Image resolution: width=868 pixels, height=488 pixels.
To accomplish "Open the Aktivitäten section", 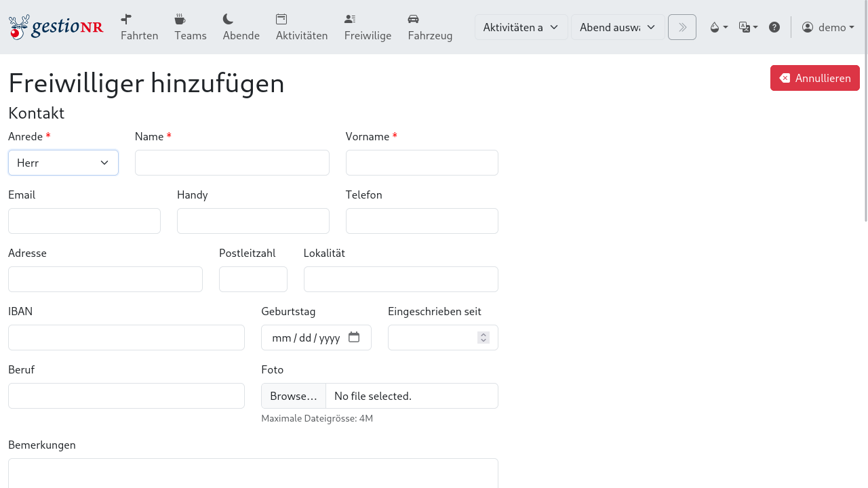I will point(301,27).
